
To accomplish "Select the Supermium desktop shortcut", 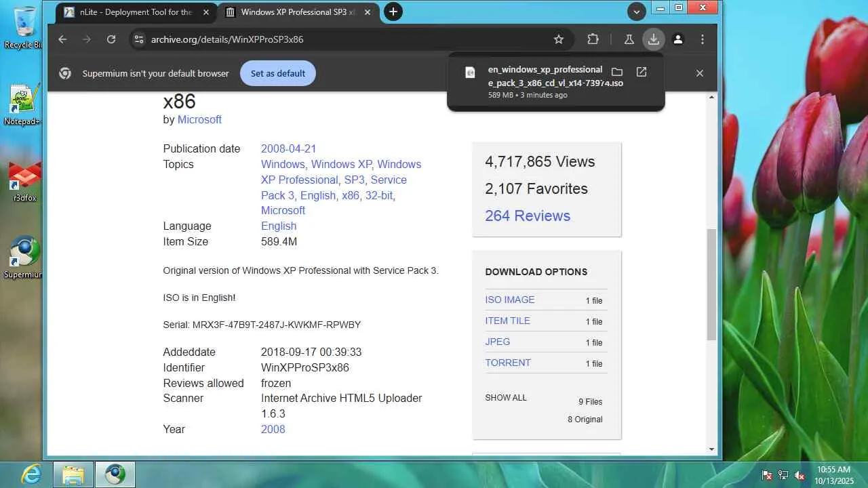I will 23,258.
